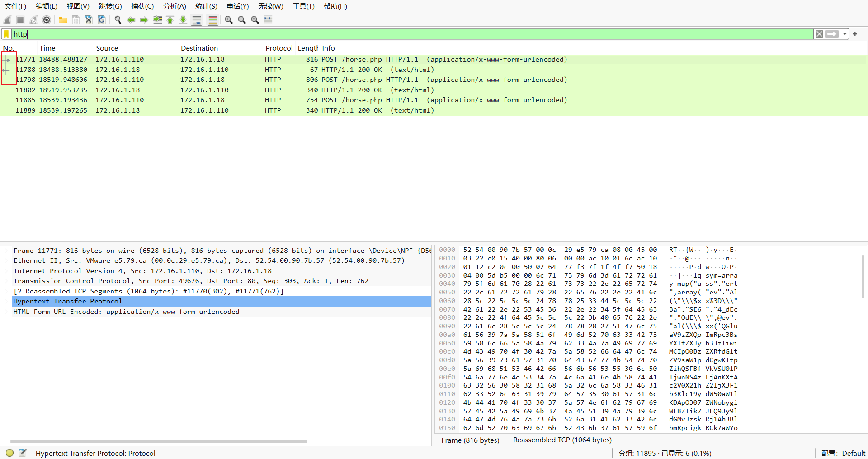This screenshot has width=868, height=459.
Task: Switch to Reassembled TCP (1064 bytes) tab
Action: (562, 440)
